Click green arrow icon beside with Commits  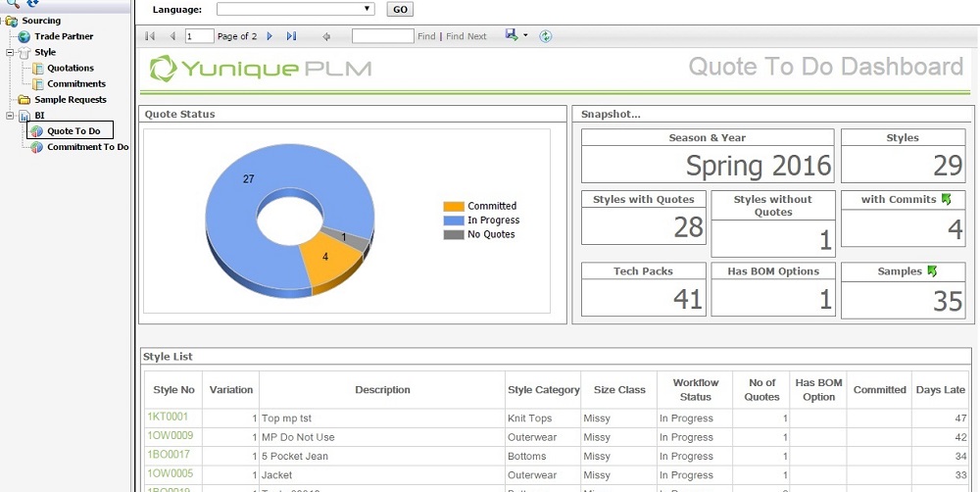pyautogui.click(x=947, y=199)
